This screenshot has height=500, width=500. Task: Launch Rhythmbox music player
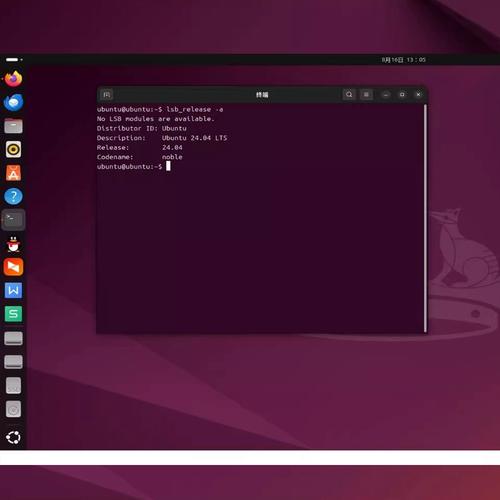pyautogui.click(x=13, y=149)
